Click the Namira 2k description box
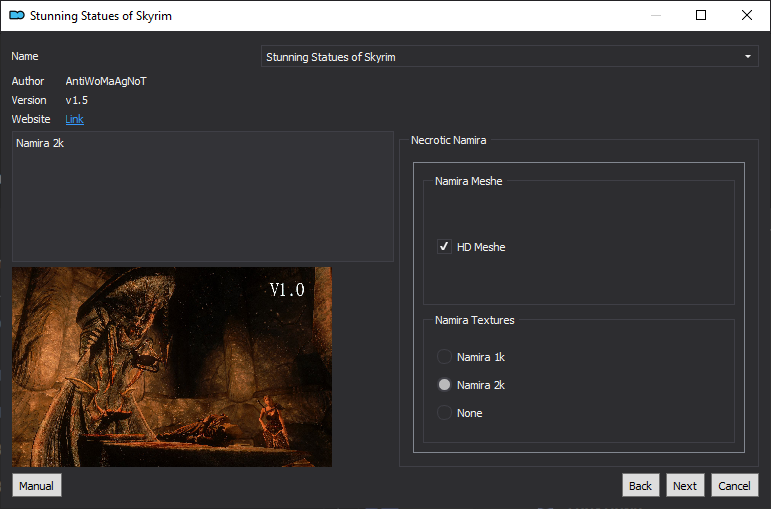 pyautogui.click(x=203, y=196)
